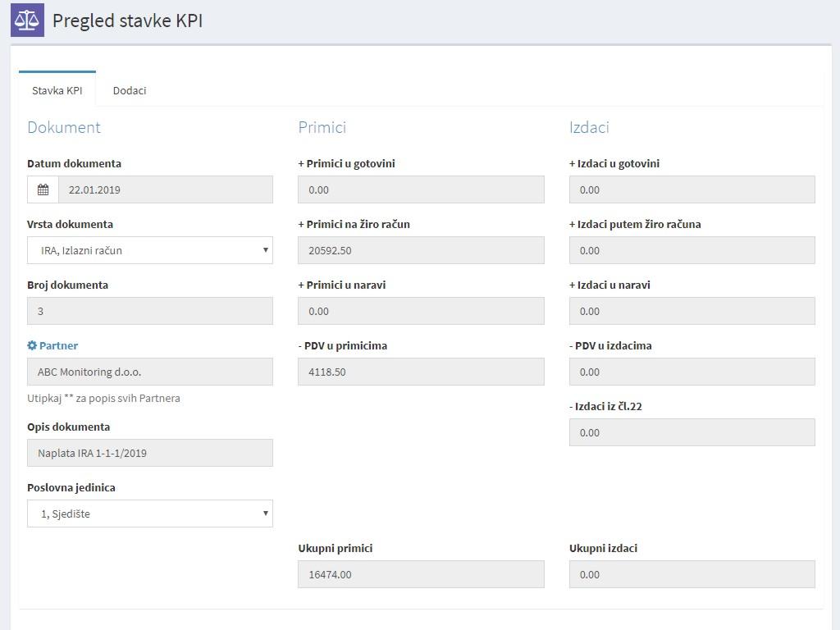Click the Datum dokumenta label
The image size is (840, 630).
(x=74, y=164)
